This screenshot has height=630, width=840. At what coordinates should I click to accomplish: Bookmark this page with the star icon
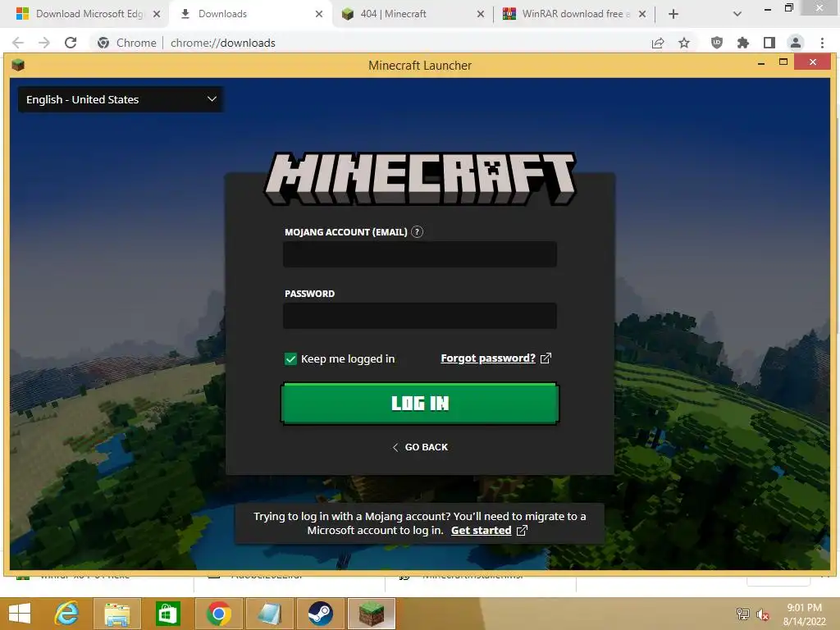pyautogui.click(x=684, y=43)
